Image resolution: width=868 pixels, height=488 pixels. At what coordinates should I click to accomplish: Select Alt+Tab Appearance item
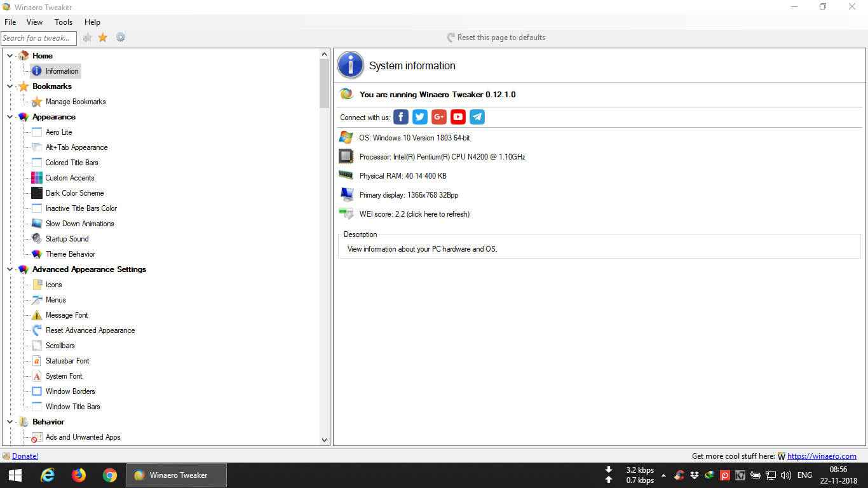76,147
